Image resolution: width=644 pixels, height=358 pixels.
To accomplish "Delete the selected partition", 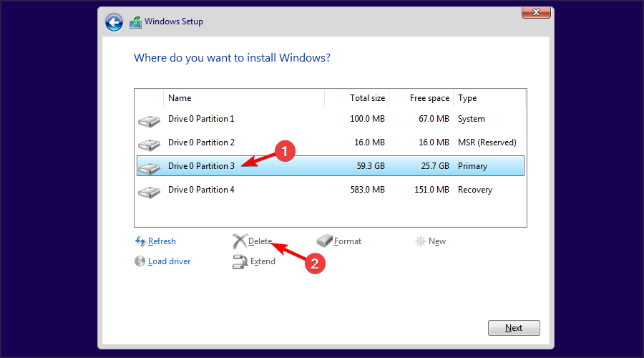I will [x=260, y=241].
